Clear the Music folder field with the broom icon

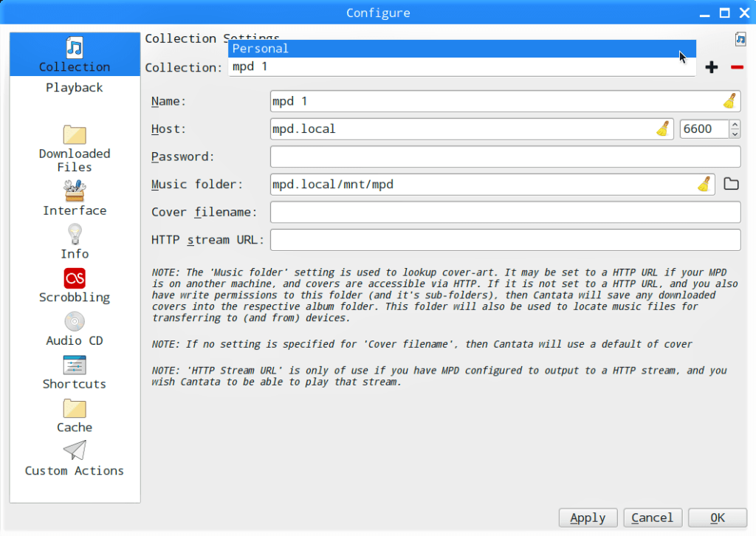point(704,184)
